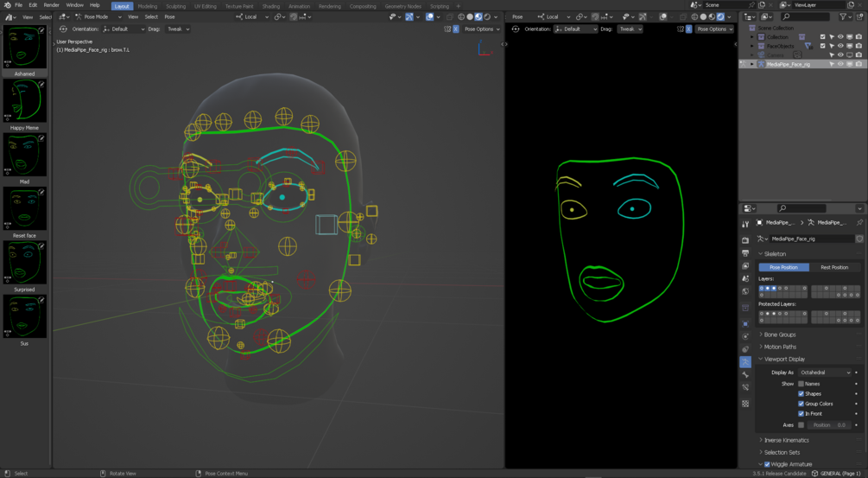Open the File menu
The height and width of the screenshot is (478, 868).
(18, 5)
